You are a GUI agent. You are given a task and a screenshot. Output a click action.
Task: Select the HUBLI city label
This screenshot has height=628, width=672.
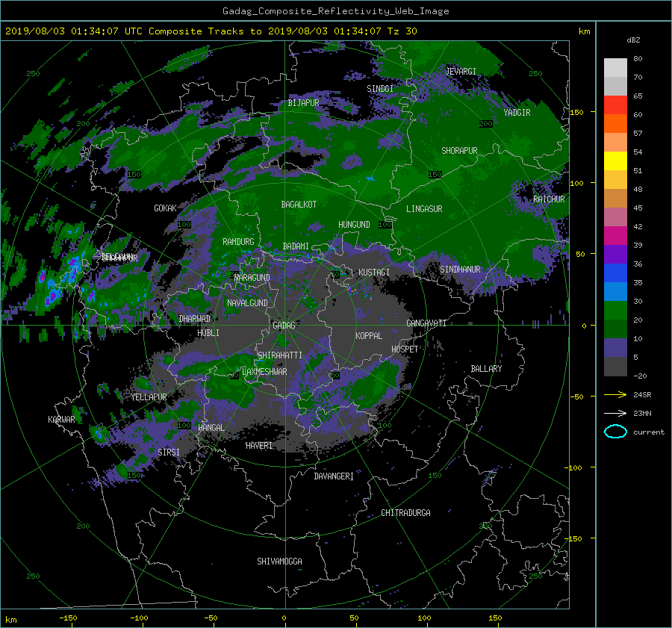[208, 332]
